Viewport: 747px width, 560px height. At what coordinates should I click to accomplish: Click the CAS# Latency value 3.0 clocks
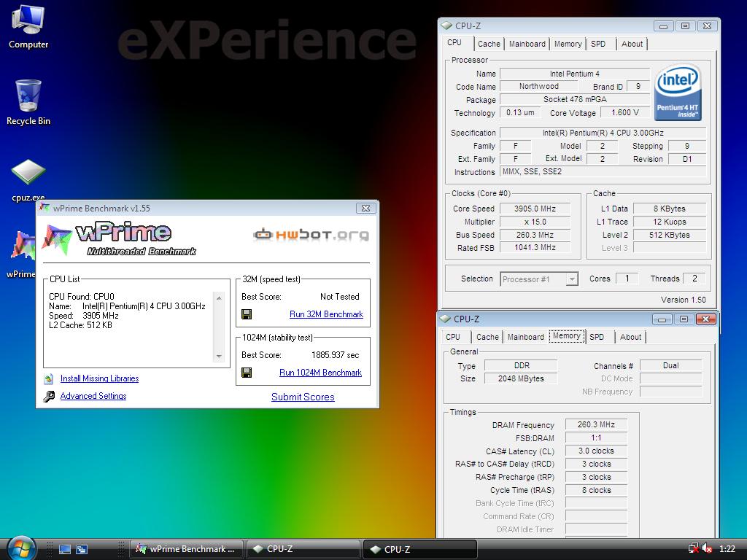596,451
